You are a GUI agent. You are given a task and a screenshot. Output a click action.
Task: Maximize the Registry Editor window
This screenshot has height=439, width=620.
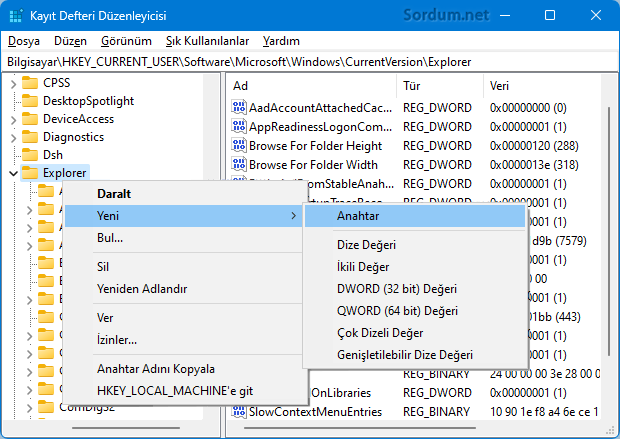(550, 15)
